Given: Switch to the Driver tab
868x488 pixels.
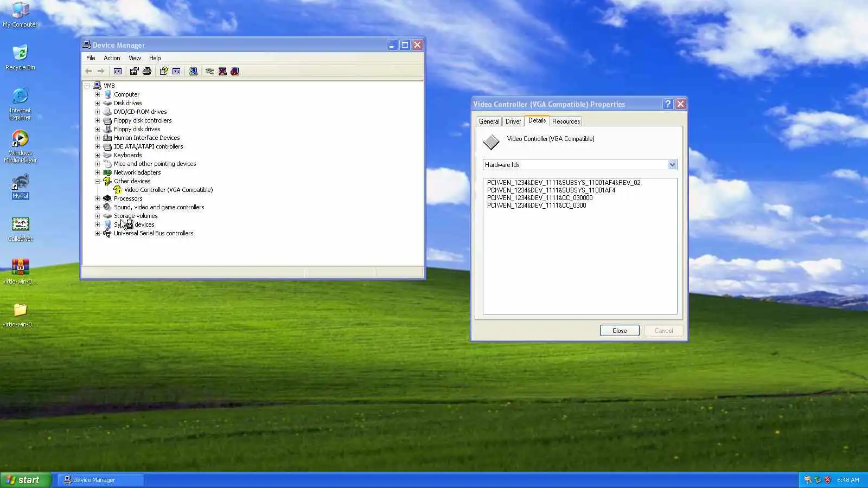Looking at the screenshot, I should tap(513, 121).
